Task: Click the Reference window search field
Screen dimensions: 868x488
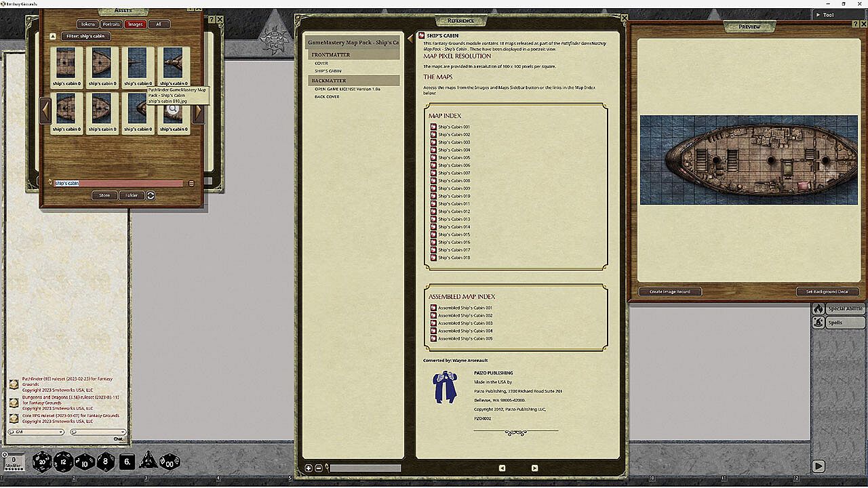Action: [366, 468]
